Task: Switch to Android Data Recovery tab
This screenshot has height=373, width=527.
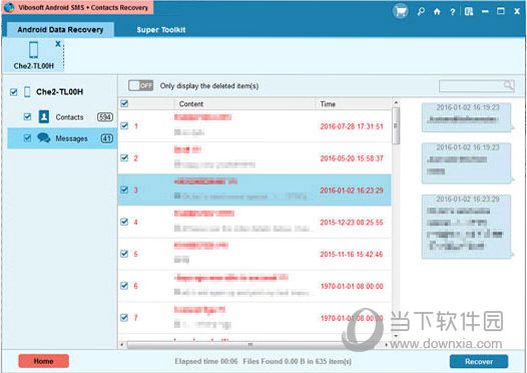Action: coord(60,30)
